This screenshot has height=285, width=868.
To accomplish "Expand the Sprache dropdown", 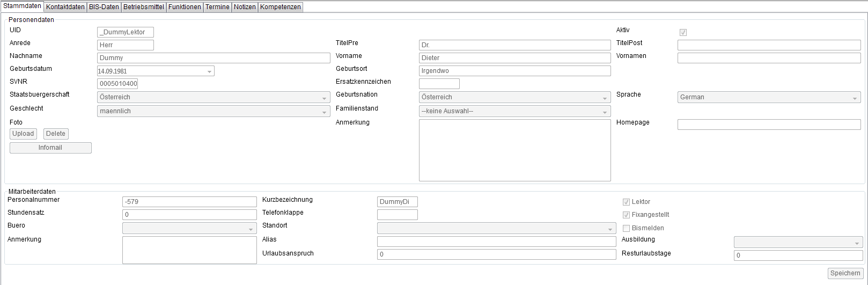I will tap(855, 98).
